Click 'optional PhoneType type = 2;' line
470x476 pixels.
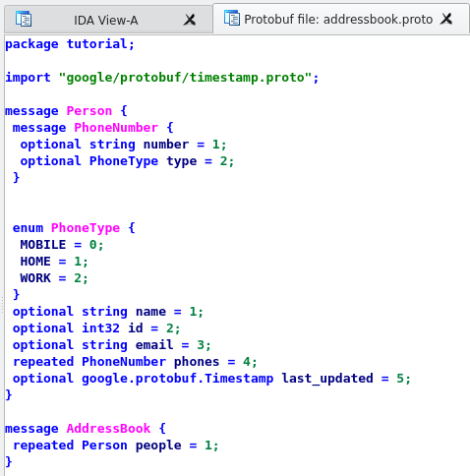[127, 161]
